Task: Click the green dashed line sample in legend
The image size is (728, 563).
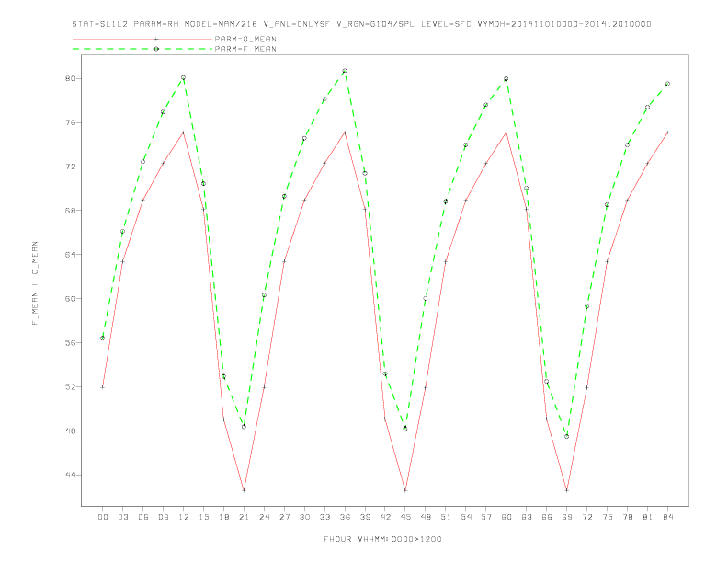Action: click(142, 49)
